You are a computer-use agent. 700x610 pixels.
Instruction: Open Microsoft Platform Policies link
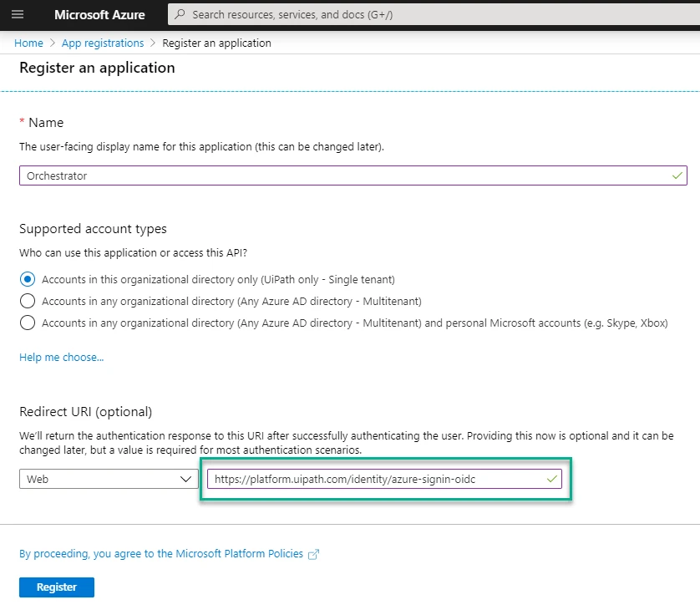161,554
